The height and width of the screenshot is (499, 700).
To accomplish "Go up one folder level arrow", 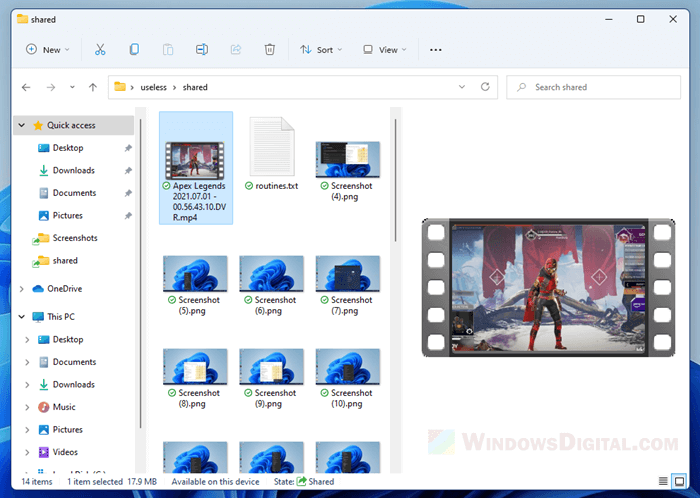I will tap(93, 87).
